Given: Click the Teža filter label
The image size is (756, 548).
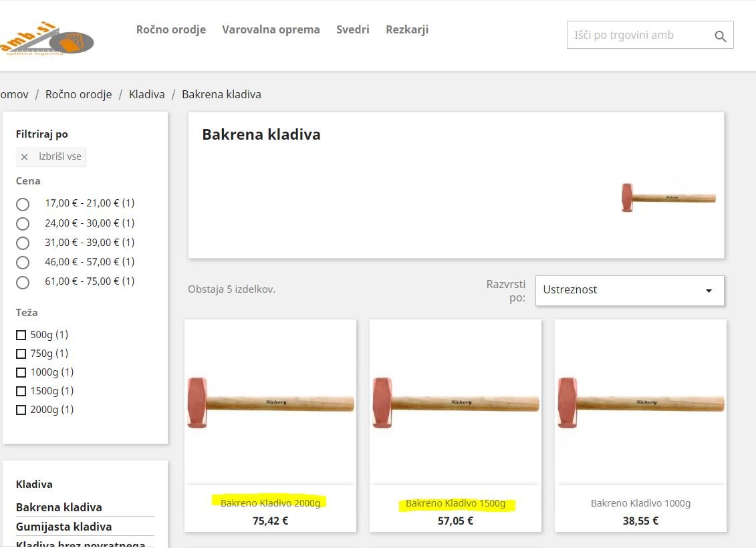Looking at the screenshot, I should point(27,313).
